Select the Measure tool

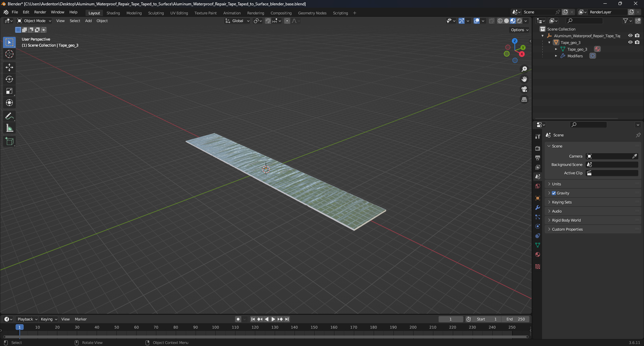tap(9, 128)
